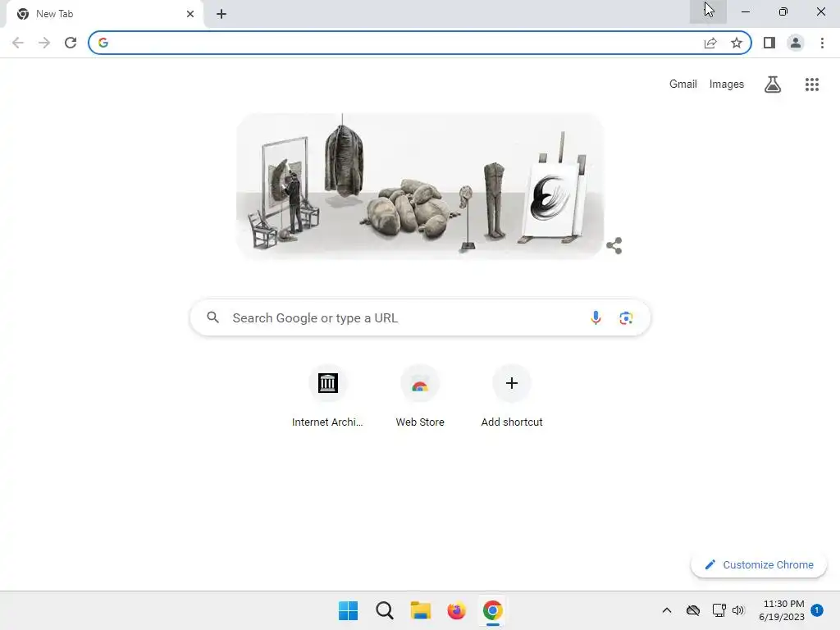Search by image with Google Lens
Image resolution: width=840 pixels, height=630 pixels.
tap(626, 317)
